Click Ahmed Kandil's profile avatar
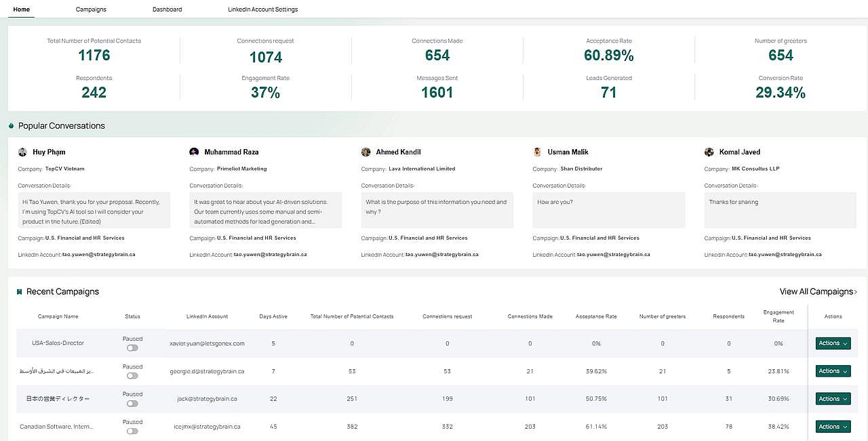The height and width of the screenshot is (441, 868). (366, 152)
